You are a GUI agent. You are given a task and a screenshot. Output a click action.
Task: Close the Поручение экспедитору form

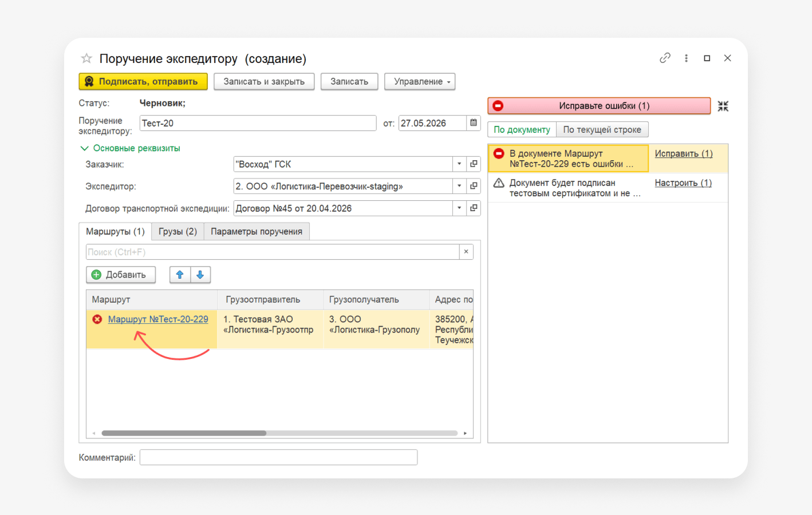728,58
